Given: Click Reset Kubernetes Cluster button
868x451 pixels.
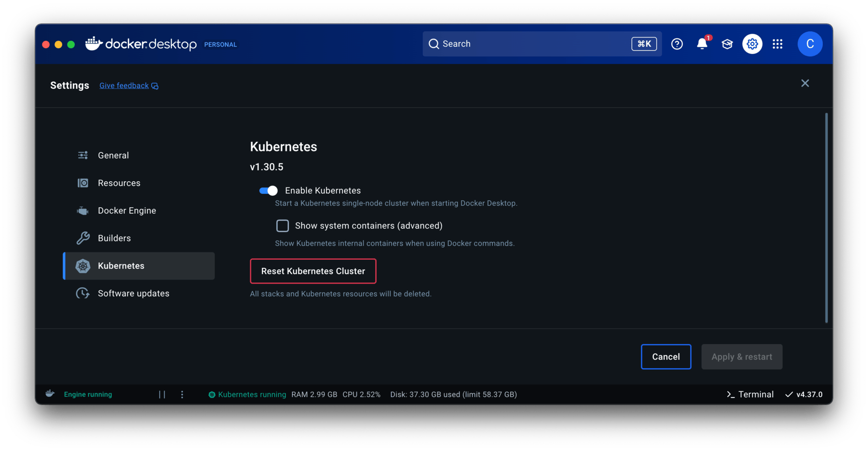Looking at the screenshot, I should point(313,271).
